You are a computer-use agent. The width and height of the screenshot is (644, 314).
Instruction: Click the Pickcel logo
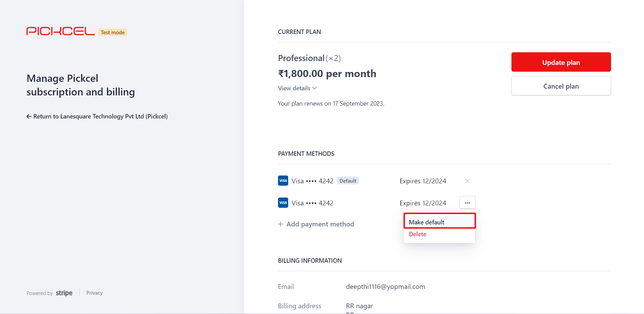click(60, 31)
